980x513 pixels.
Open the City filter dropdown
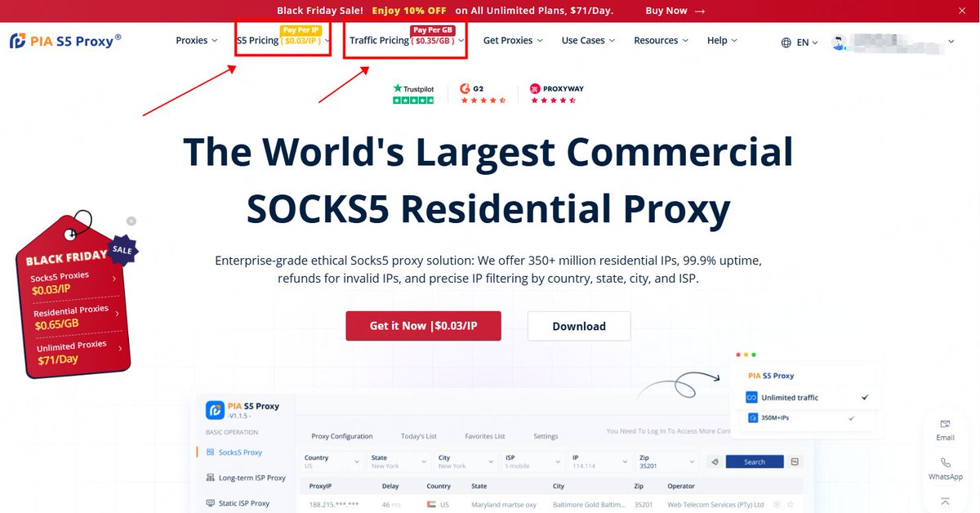(466, 462)
